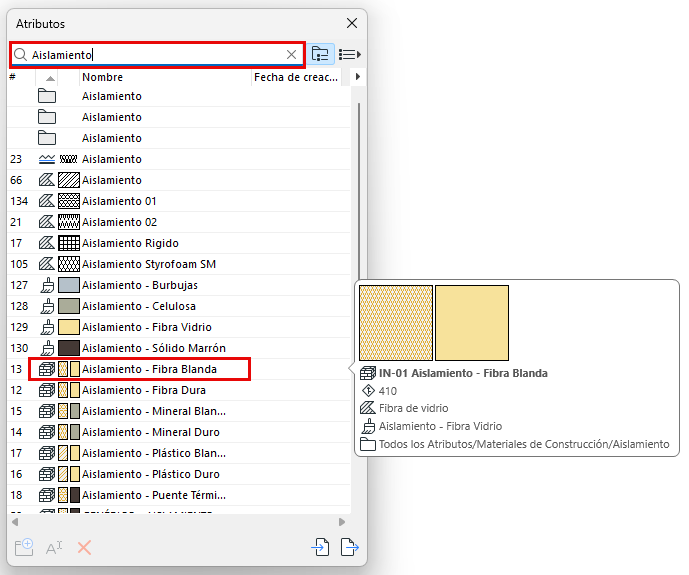Click the vertical scrollbar of the list
The image size is (689, 575).
[x=359, y=191]
